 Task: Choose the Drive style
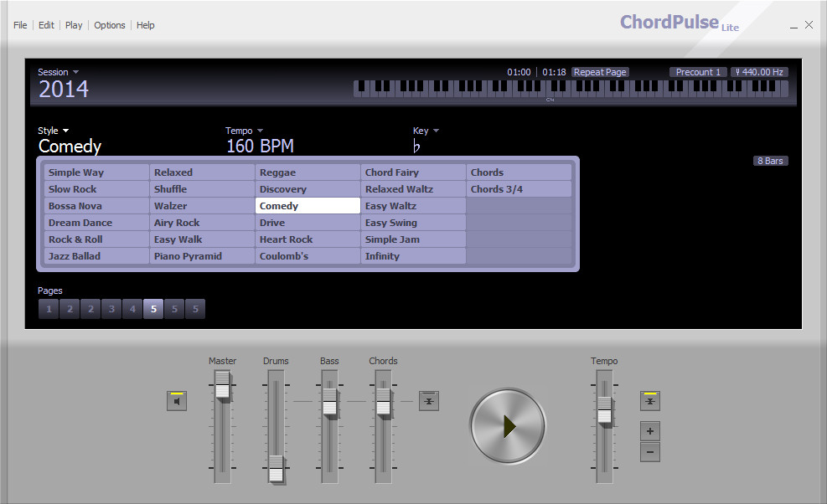[308, 223]
